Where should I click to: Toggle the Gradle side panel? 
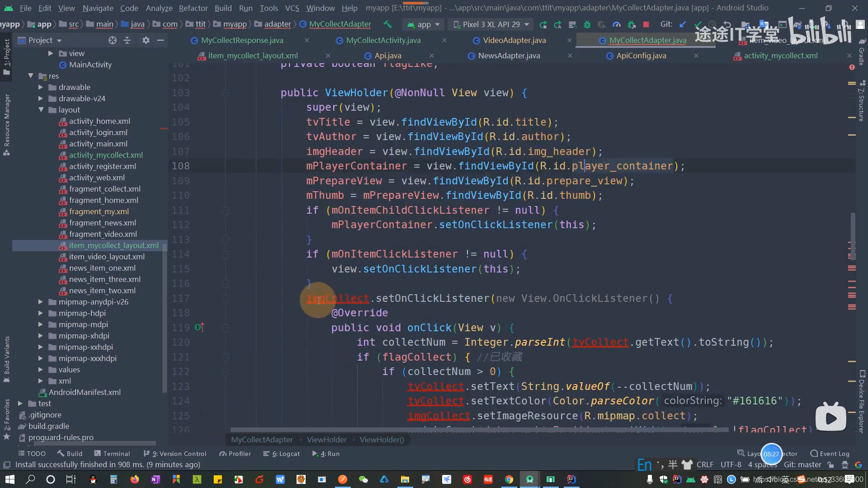click(862, 52)
